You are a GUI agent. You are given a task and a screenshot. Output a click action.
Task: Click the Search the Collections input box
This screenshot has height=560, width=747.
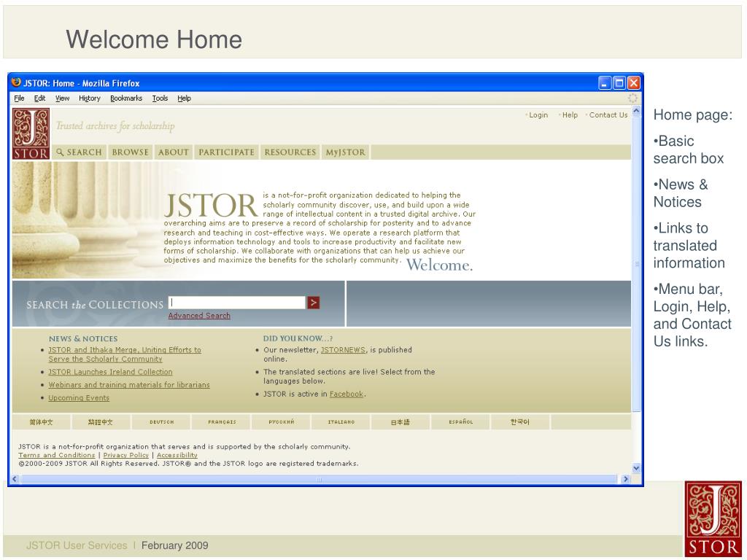[x=237, y=303]
